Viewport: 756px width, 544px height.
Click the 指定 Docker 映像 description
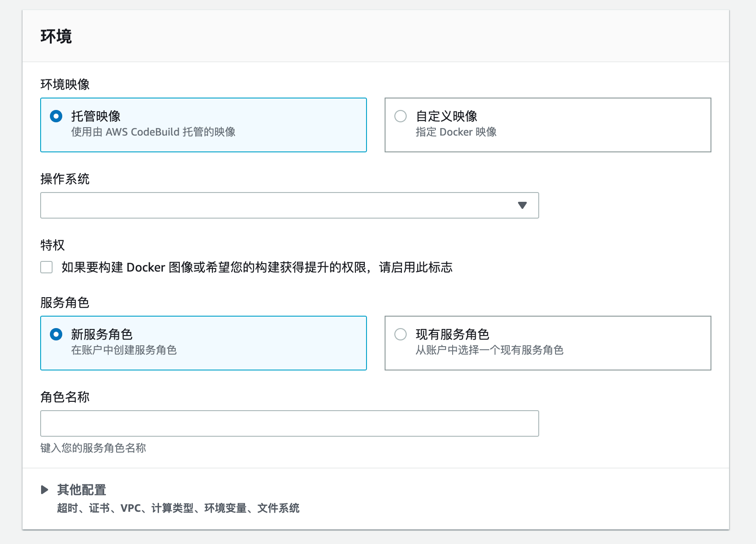[456, 132]
